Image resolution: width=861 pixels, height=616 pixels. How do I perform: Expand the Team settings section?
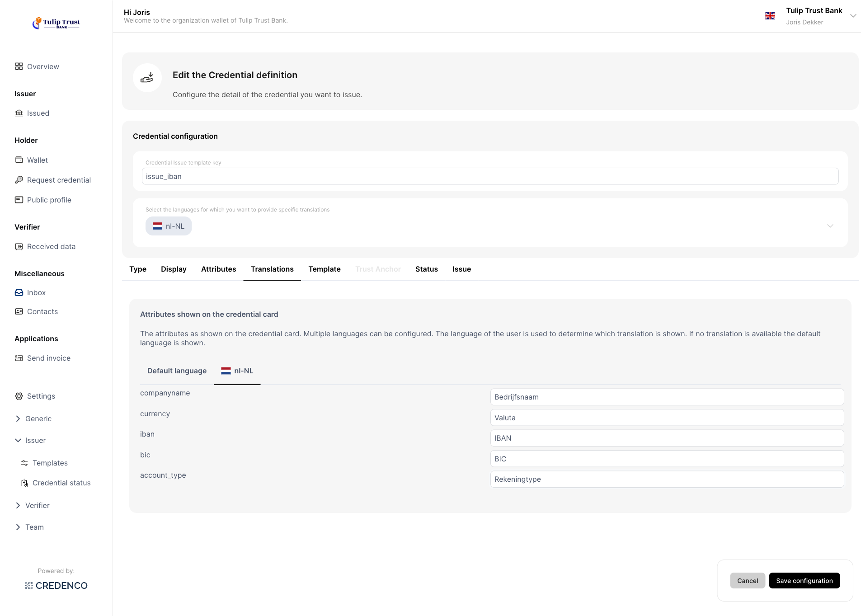[x=18, y=527]
